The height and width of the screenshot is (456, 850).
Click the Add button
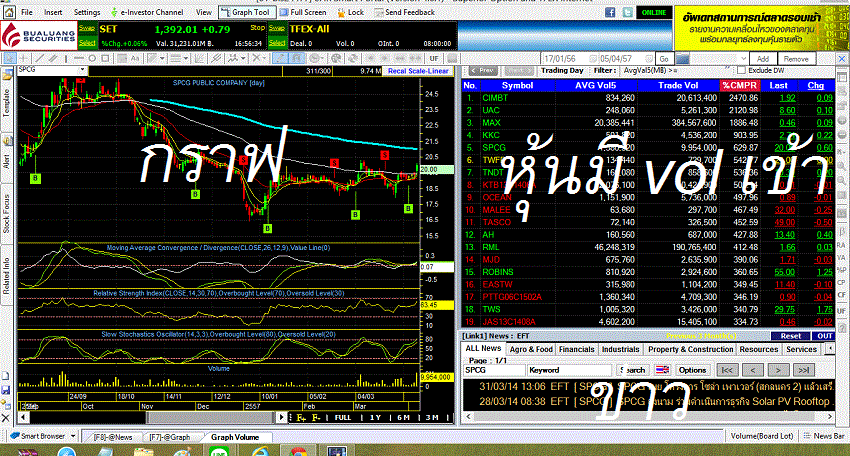pos(763,59)
